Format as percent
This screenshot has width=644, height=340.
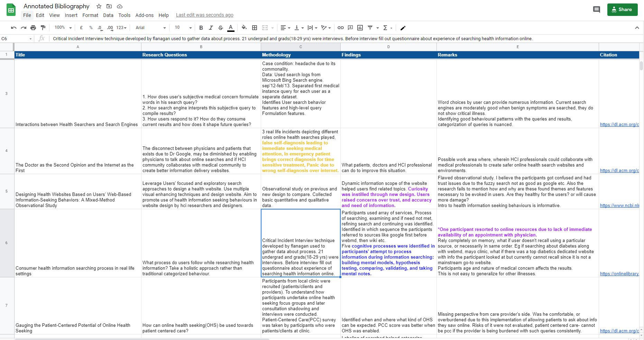pyautogui.click(x=91, y=28)
